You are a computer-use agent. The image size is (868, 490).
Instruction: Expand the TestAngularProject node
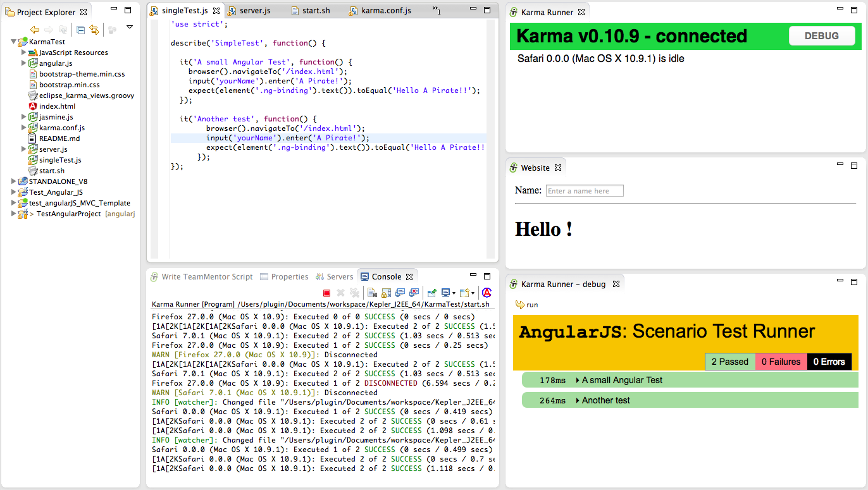(14, 214)
